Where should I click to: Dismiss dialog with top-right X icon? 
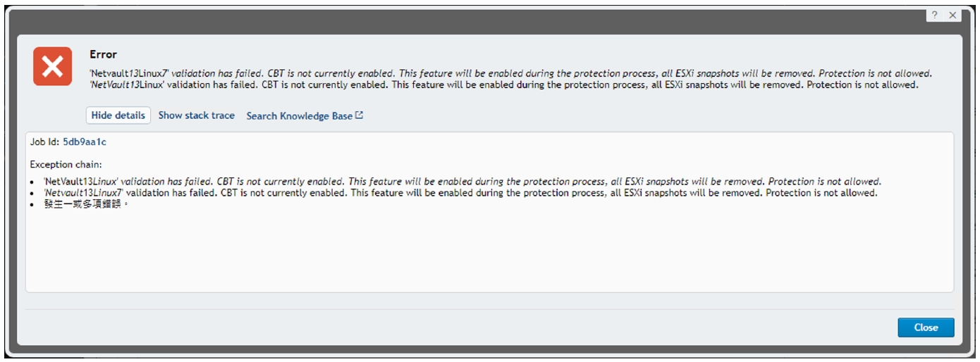click(x=953, y=15)
